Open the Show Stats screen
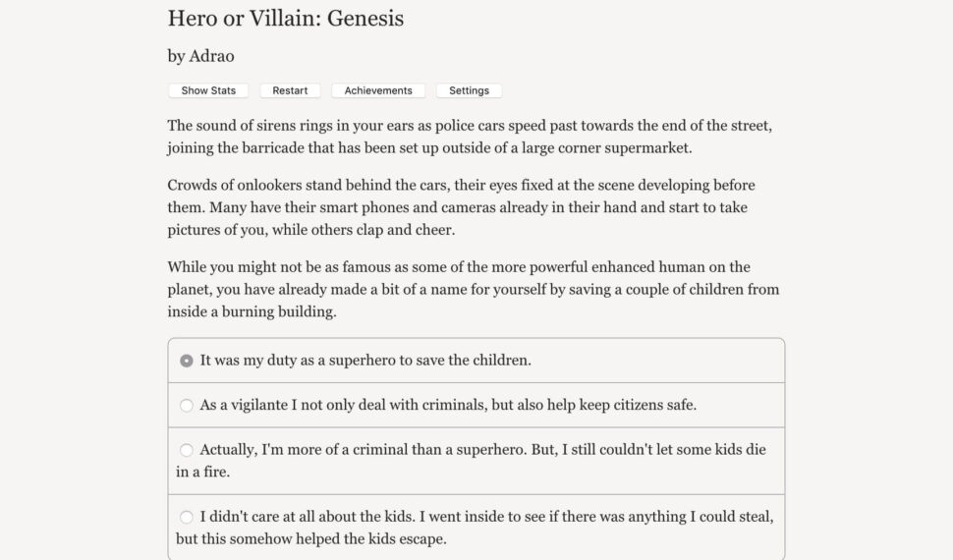The width and height of the screenshot is (953, 560). [208, 90]
